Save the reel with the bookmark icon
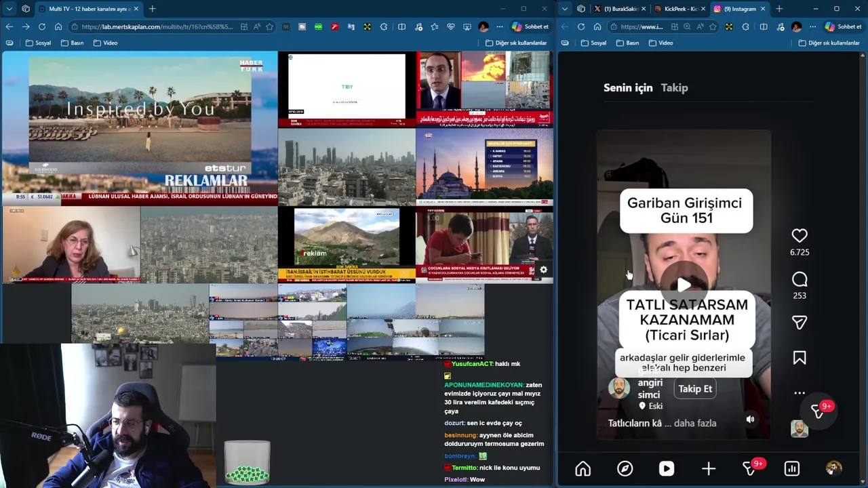 click(800, 358)
